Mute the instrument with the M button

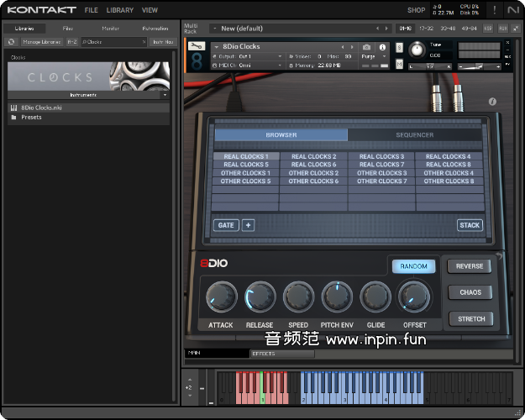click(398, 66)
